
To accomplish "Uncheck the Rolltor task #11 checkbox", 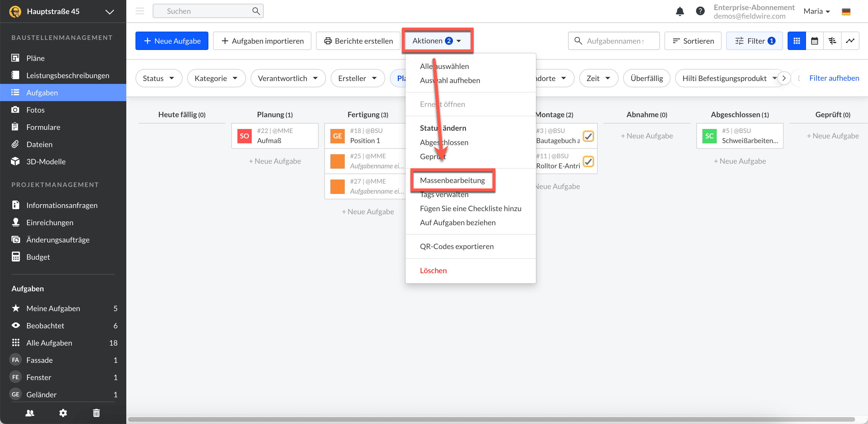I will (x=588, y=161).
